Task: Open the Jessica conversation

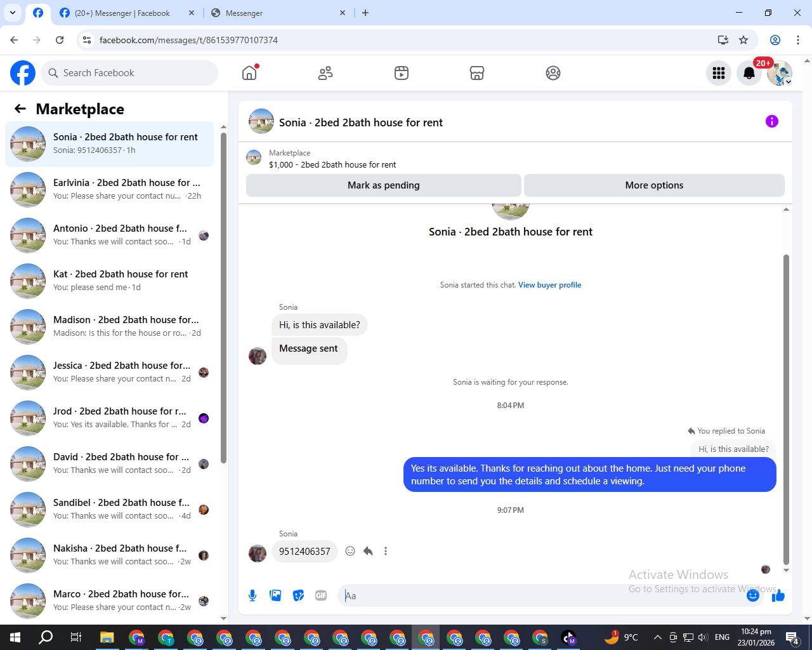Action: (109, 373)
